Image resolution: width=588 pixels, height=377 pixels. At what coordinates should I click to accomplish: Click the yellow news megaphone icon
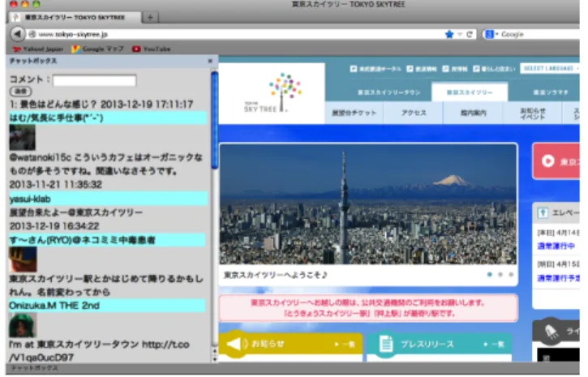237,344
